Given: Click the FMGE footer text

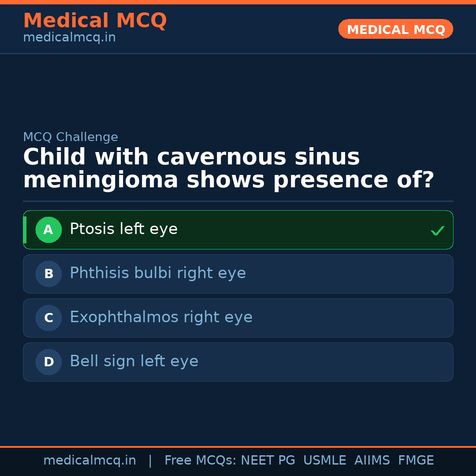Looking at the screenshot, I should (416, 460).
